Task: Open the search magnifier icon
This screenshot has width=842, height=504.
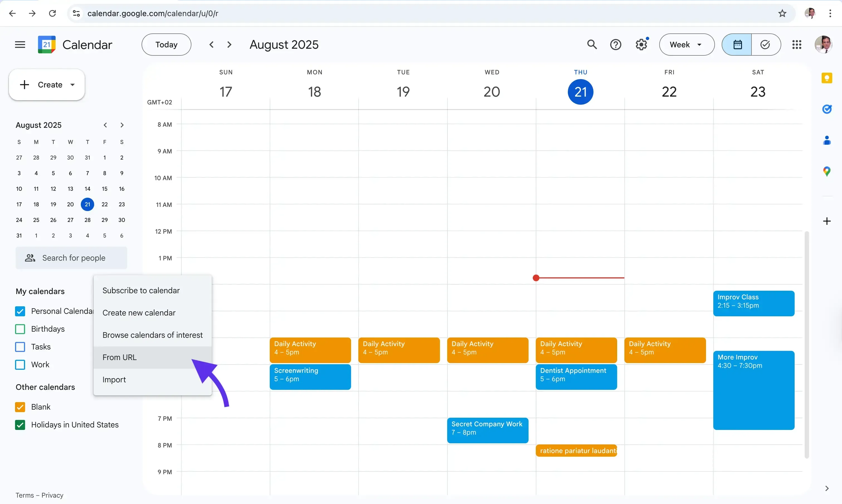Action: pos(592,45)
